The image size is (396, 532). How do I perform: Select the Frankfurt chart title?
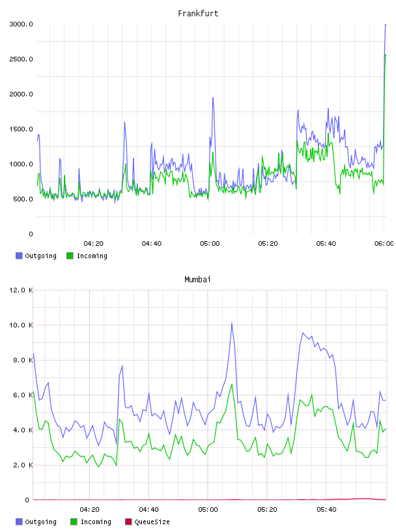click(198, 14)
